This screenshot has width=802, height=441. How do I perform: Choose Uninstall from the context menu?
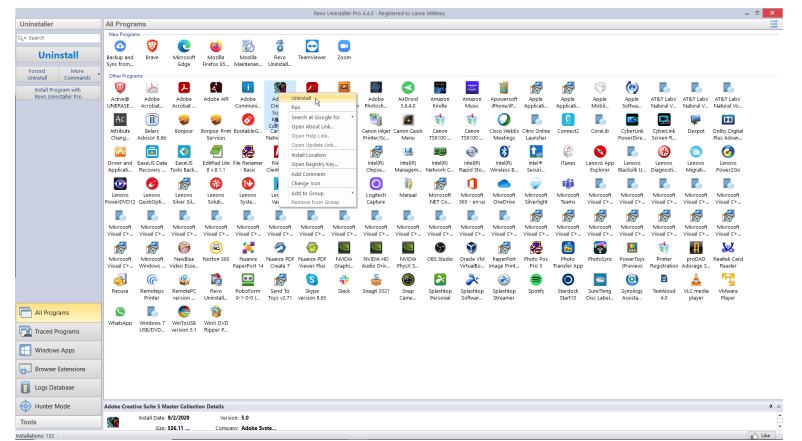pos(301,98)
